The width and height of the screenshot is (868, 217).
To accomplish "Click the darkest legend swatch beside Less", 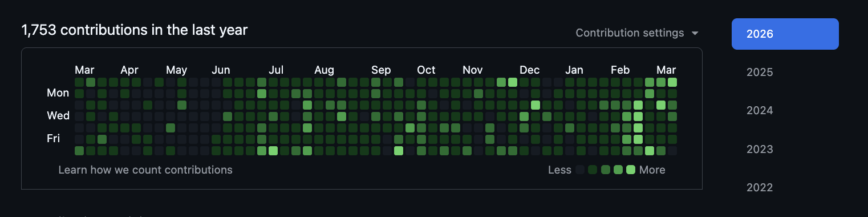I will tap(580, 170).
